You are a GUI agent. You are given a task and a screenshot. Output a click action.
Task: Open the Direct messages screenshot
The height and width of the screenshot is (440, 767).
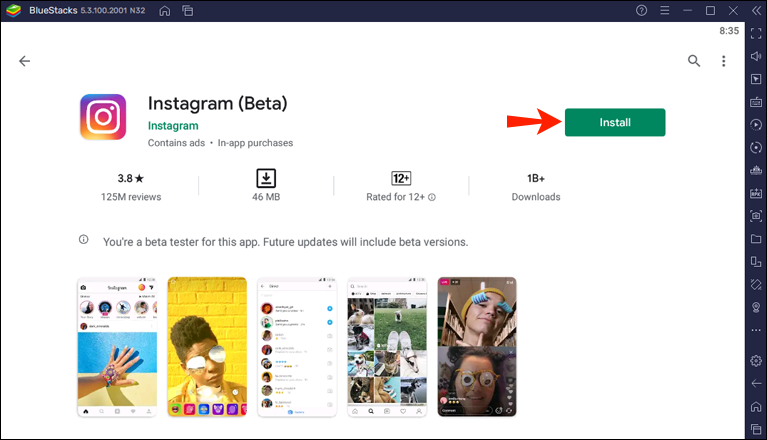(x=297, y=347)
